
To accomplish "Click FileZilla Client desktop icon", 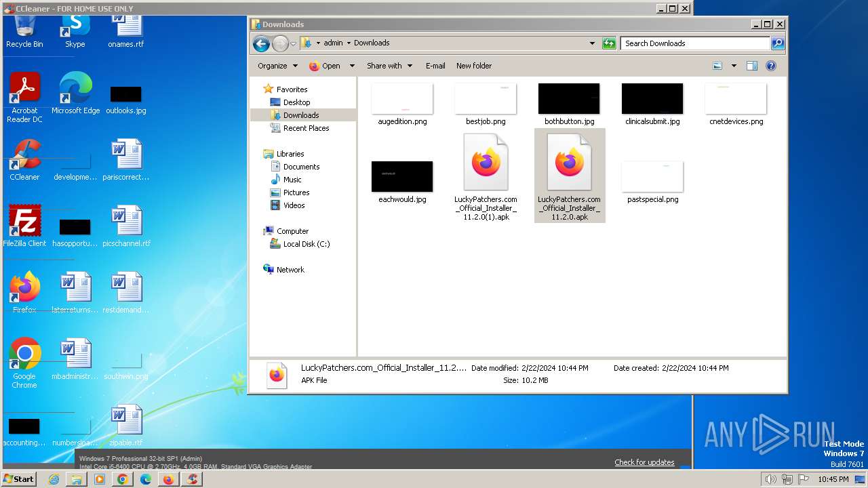I will [x=25, y=226].
